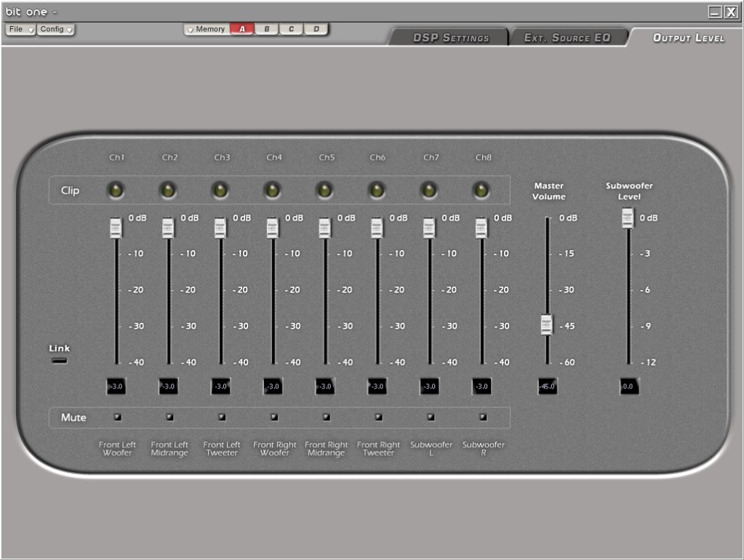Mute the Front Right Woofer channel

[274, 417]
